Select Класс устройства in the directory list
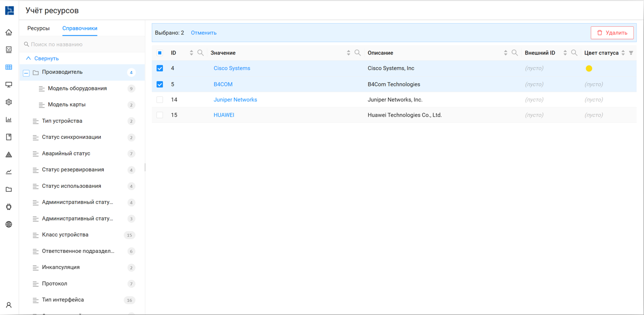Screen dimensions: 644x315 [65, 235]
